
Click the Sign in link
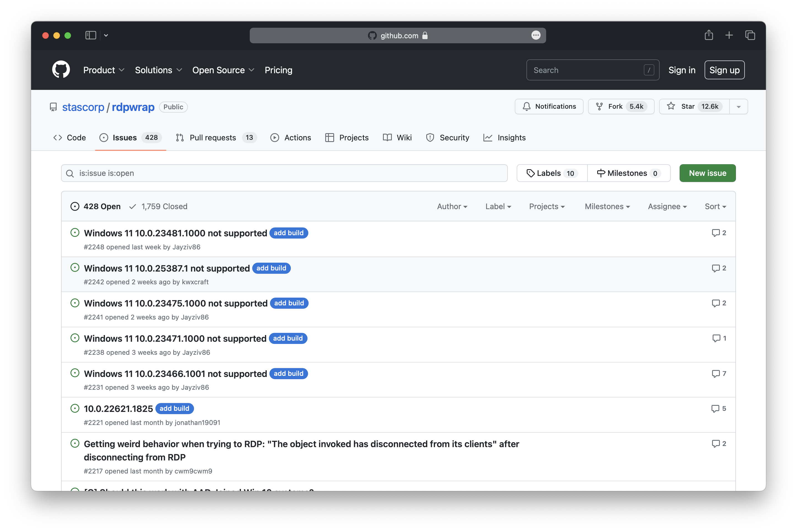(682, 70)
